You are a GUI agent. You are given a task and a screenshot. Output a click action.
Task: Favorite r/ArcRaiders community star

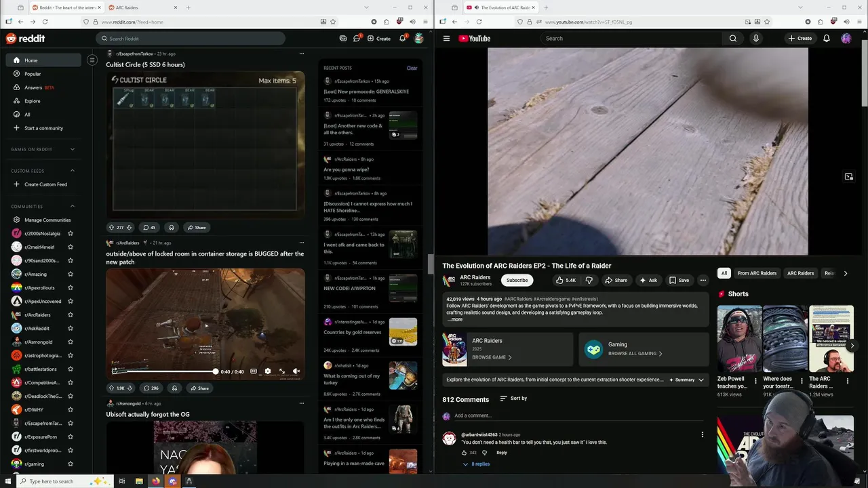coord(71,315)
